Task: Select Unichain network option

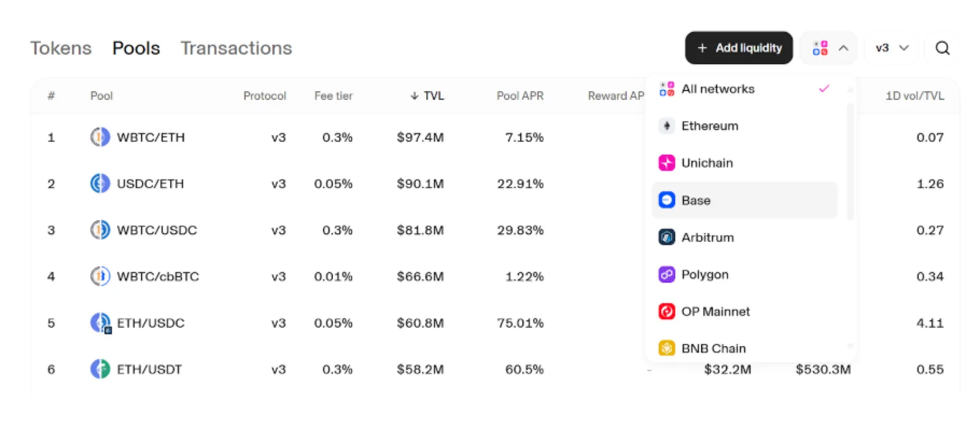Action: 744,163
